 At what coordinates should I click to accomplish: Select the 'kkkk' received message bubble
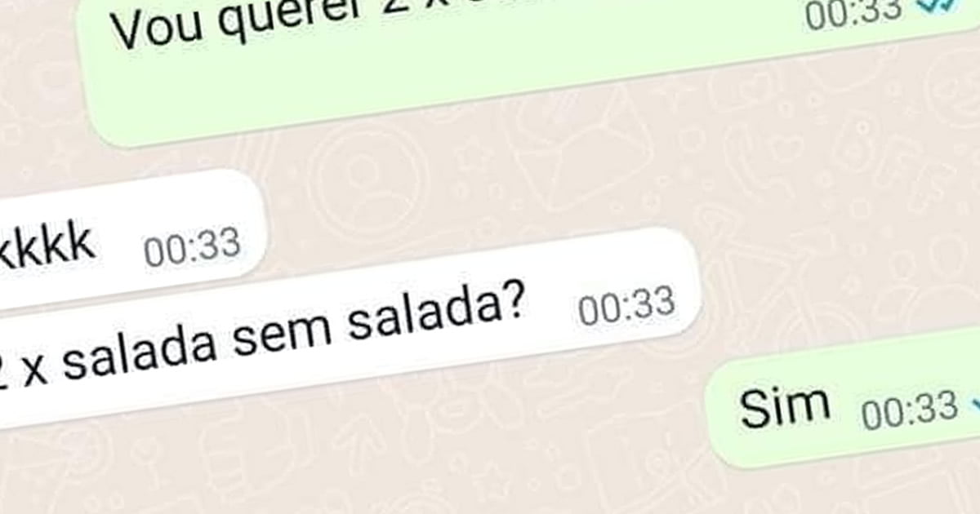click(131, 241)
